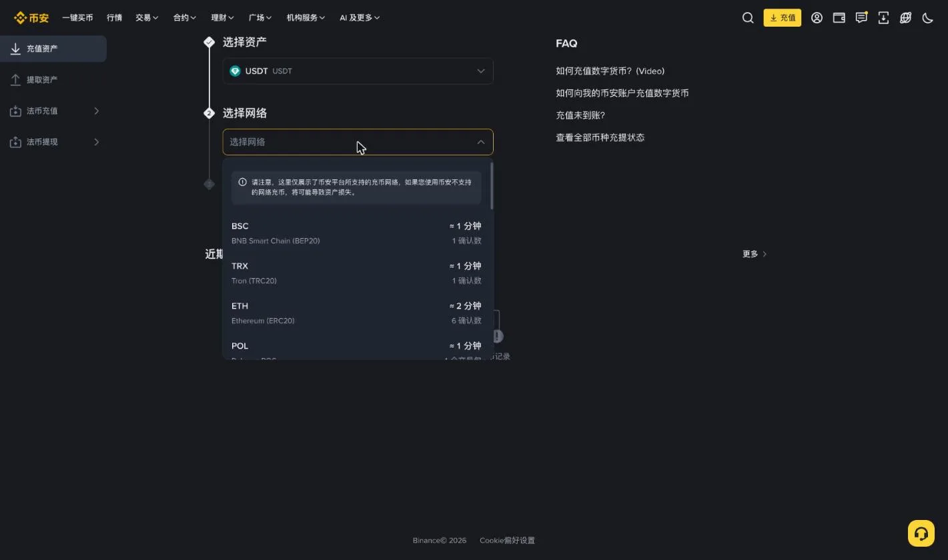
Task: Open the messages chat icon
Action: tap(861, 18)
